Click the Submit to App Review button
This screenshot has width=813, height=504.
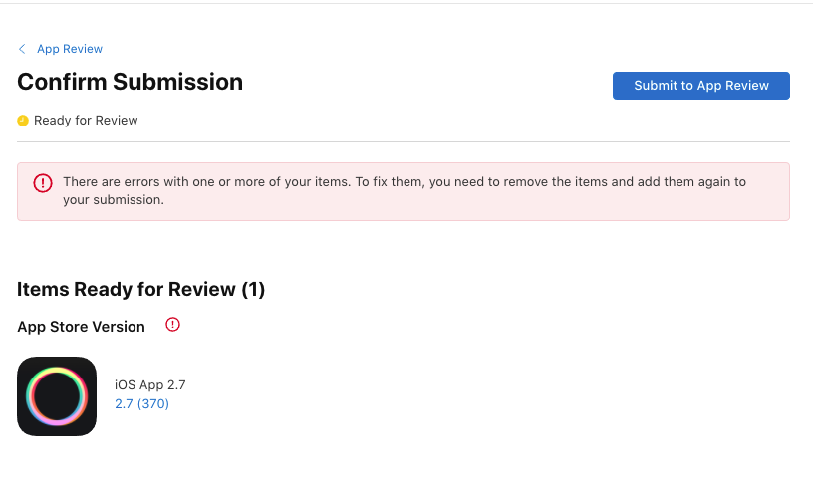[x=701, y=86]
